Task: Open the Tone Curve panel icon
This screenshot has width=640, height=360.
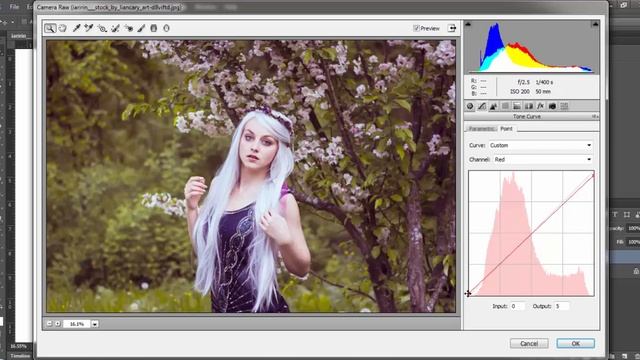Action: (x=482, y=106)
